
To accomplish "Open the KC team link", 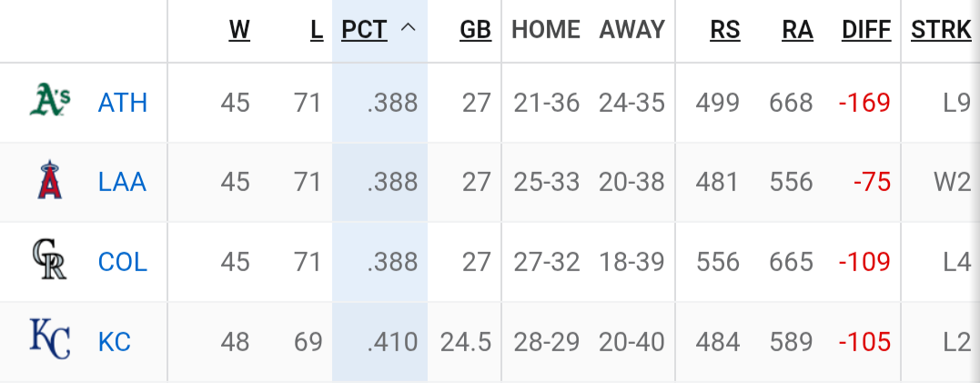I will point(115,342).
